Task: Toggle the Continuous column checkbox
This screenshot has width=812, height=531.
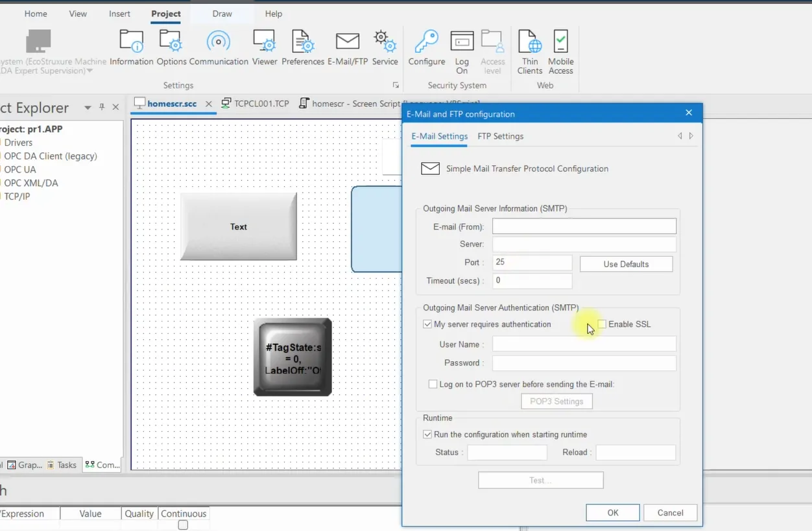Action: [183, 525]
